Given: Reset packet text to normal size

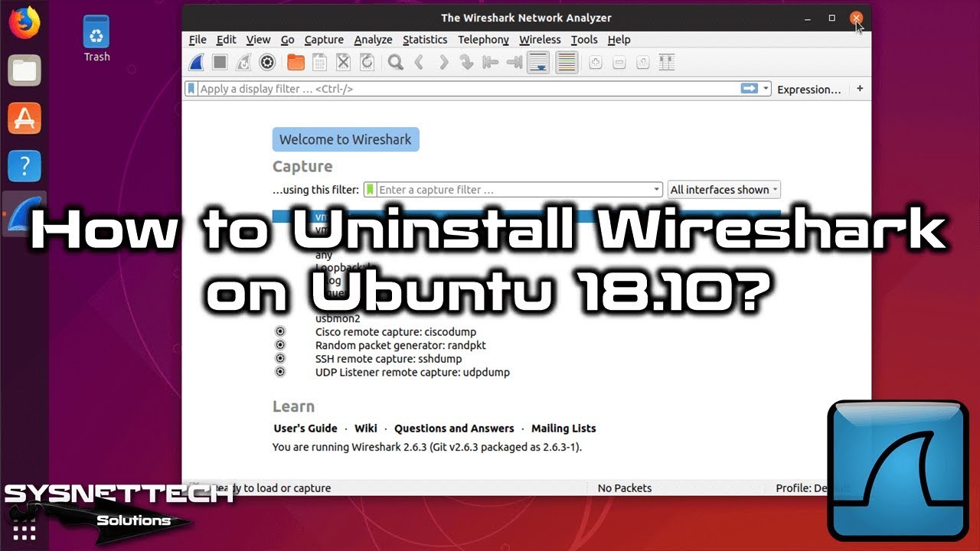Looking at the screenshot, I should pyautogui.click(x=643, y=62).
